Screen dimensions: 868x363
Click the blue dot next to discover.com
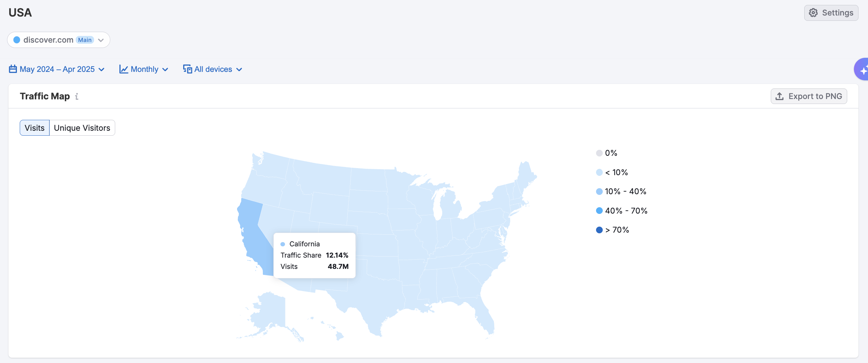(x=17, y=40)
